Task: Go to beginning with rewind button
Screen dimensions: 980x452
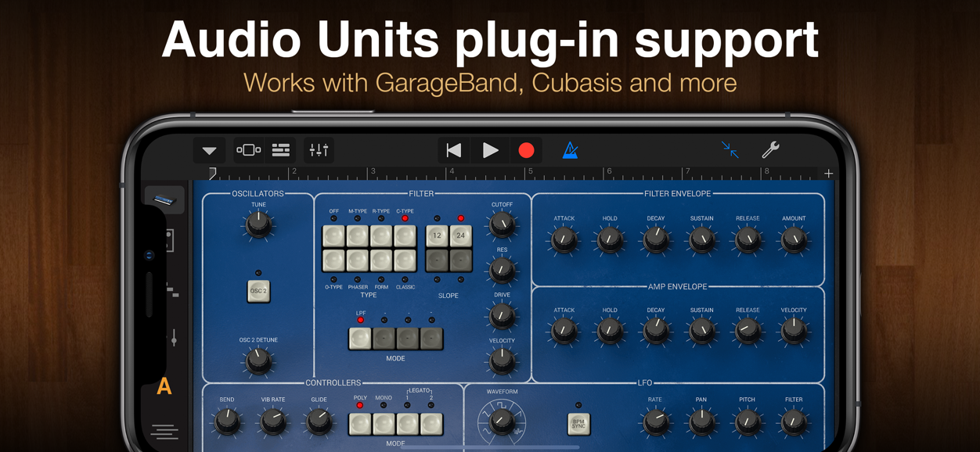Action: pyautogui.click(x=454, y=150)
